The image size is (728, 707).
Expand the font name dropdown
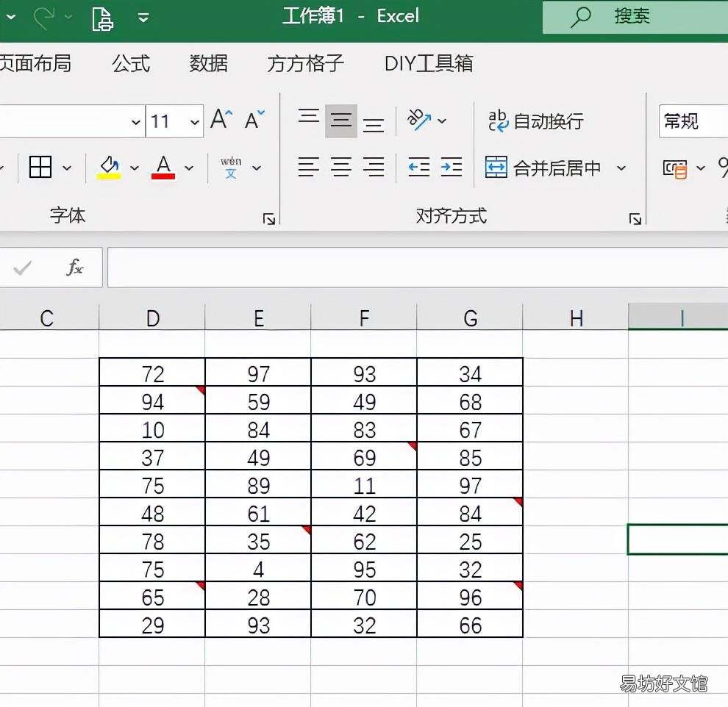tap(135, 122)
